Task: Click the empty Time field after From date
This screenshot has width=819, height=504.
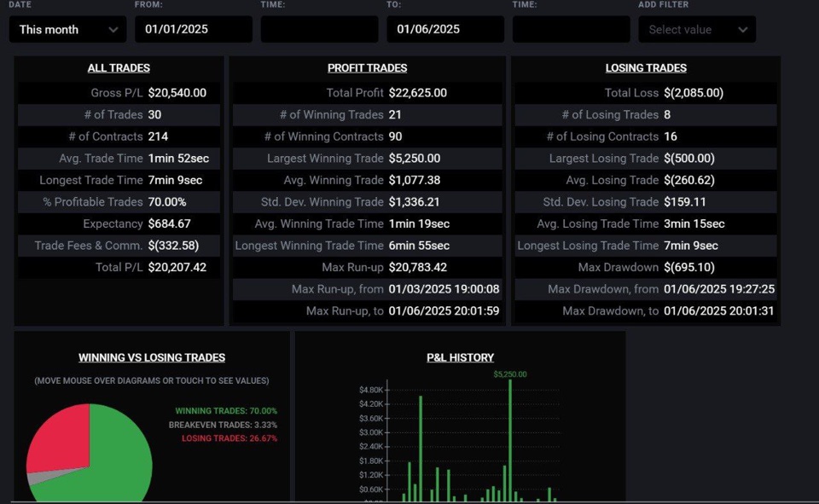Action: [319, 29]
